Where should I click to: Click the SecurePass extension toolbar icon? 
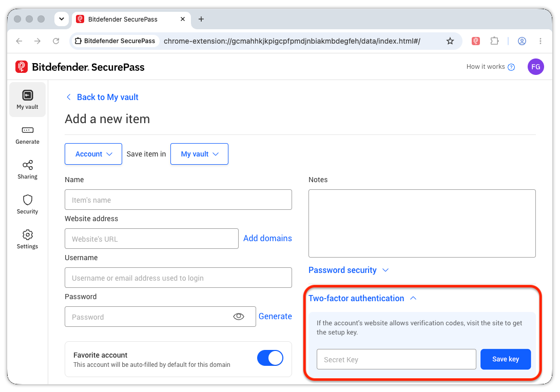[475, 41]
